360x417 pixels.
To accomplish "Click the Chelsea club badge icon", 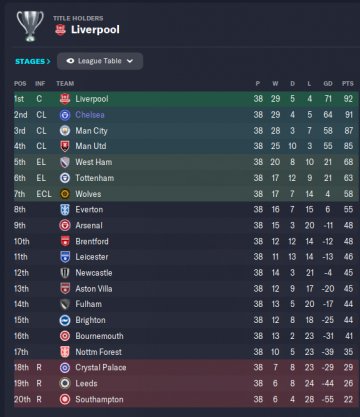I will coord(65,115).
